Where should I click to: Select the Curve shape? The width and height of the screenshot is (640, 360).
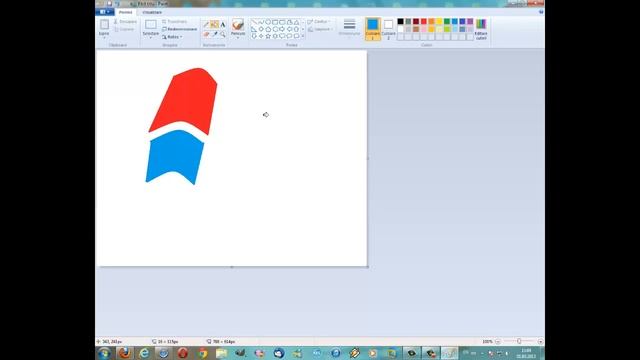261,22
